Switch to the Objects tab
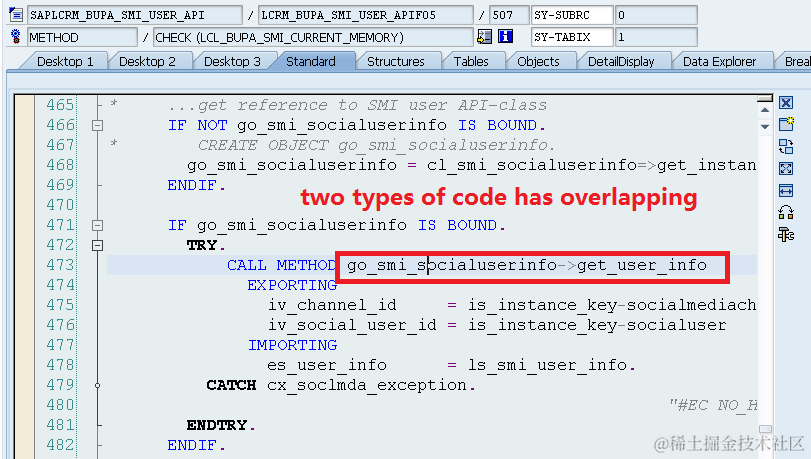Screen dimensions: 811x459 (538, 62)
